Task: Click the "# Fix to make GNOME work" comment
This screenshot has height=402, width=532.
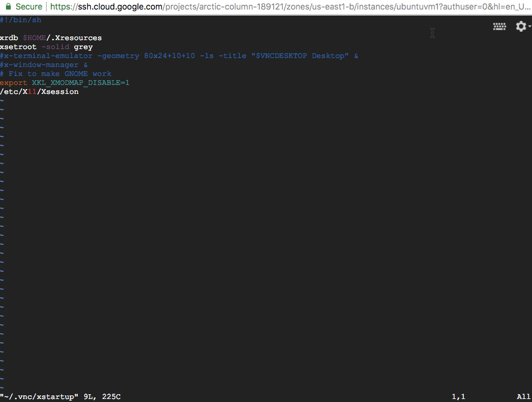Action: coord(56,74)
